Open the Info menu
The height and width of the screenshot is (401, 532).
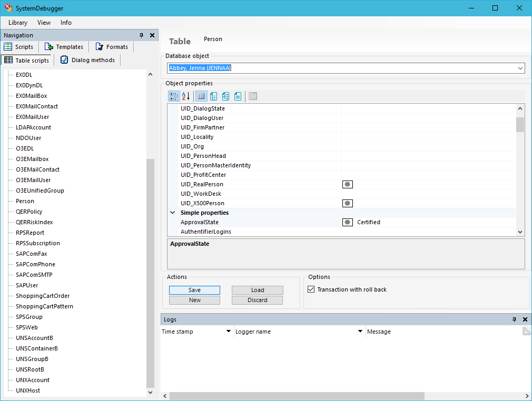(x=66, y=23)
